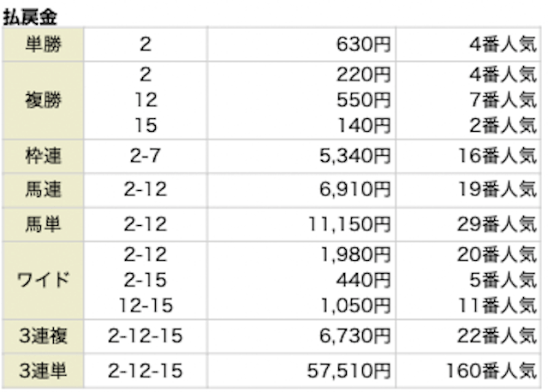Select the 複勝 row header cell
548x392 pixels.
[43, 100]
